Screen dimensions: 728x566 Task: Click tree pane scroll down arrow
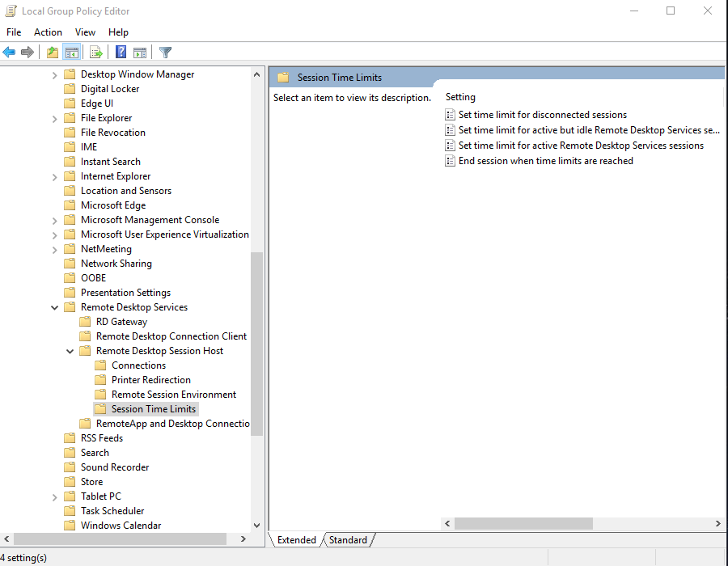pyautogui.click(x=256, y=526)
